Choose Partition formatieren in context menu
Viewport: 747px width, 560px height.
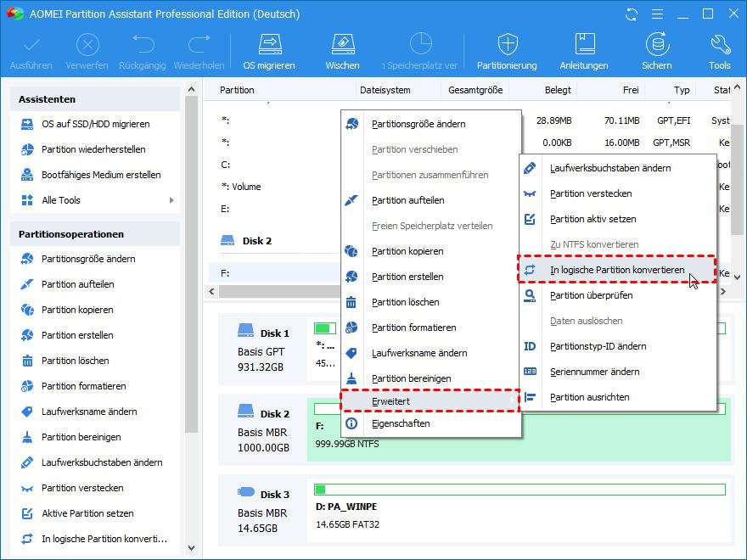point(431,328)
